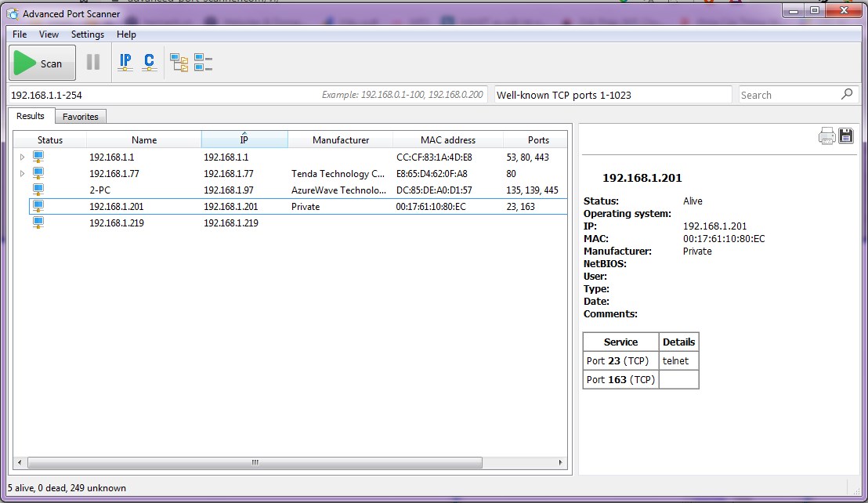Click the expand all tree icon
Image resolution: width=868 pixels, height=503 pixels.
[x=179, y=63]
